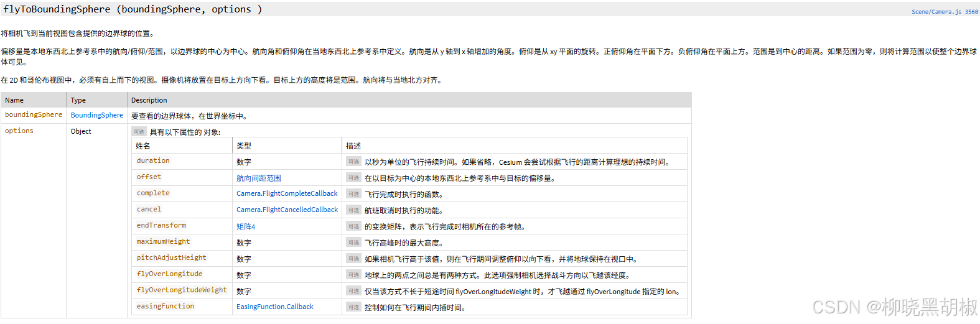The width and height of the screenshot is (980, 324).
Task: Click the 可选 badge in cancel row
Action: point(353,210)
